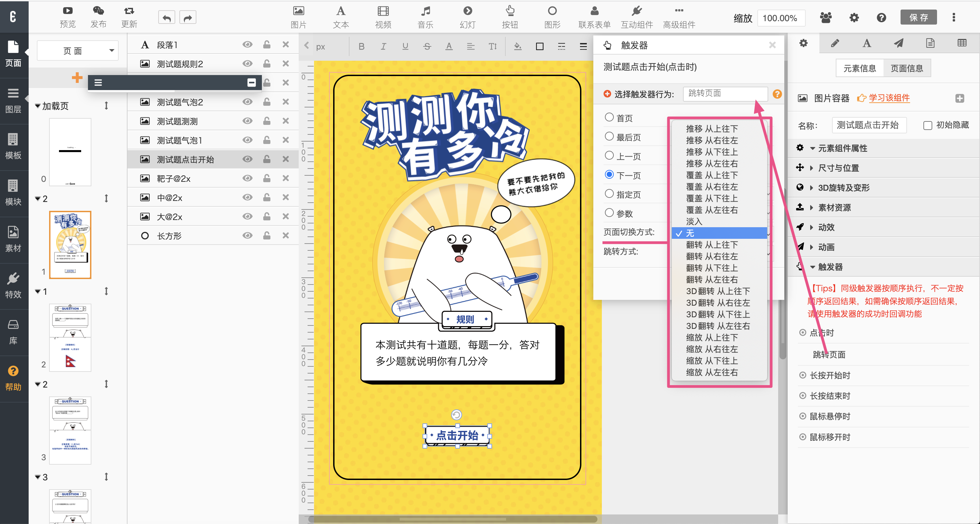Screen dimensions: 980x524
Task: Expand the 尺寸与位置 section
Action: pyautogui.click(x=838, y=168)
